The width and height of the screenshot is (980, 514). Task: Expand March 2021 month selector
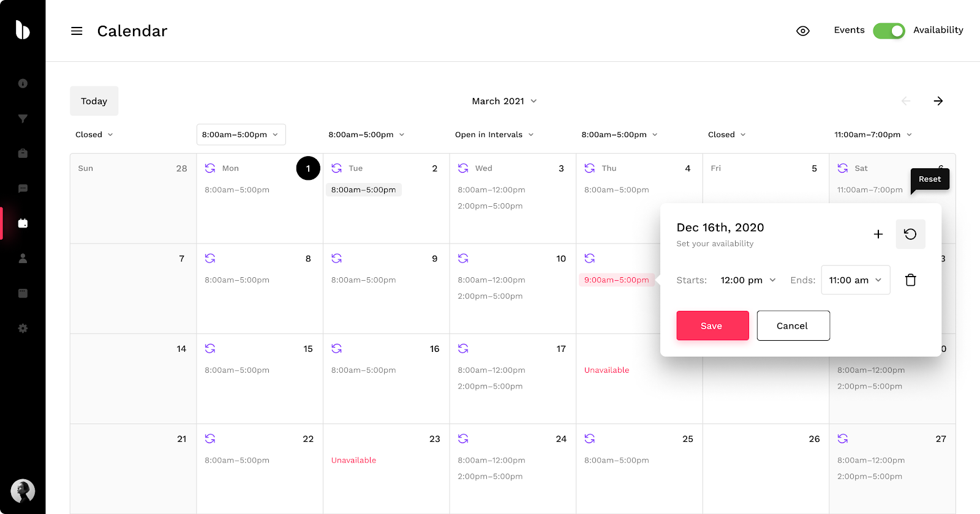coord(504,101)
